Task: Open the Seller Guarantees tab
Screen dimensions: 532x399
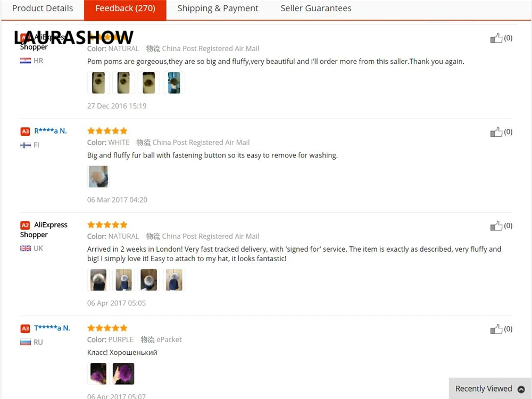Action: point(316,8)
